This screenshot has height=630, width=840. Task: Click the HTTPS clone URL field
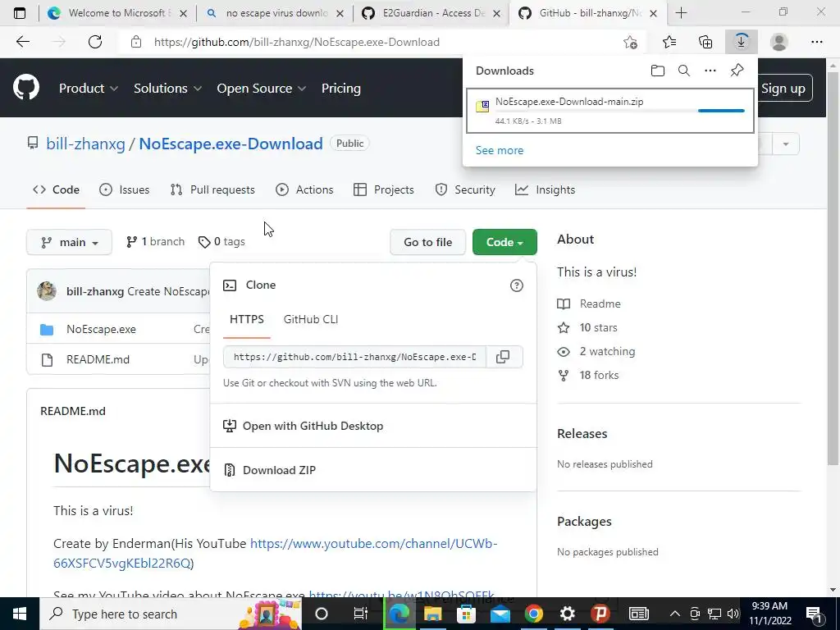[354, 357]
